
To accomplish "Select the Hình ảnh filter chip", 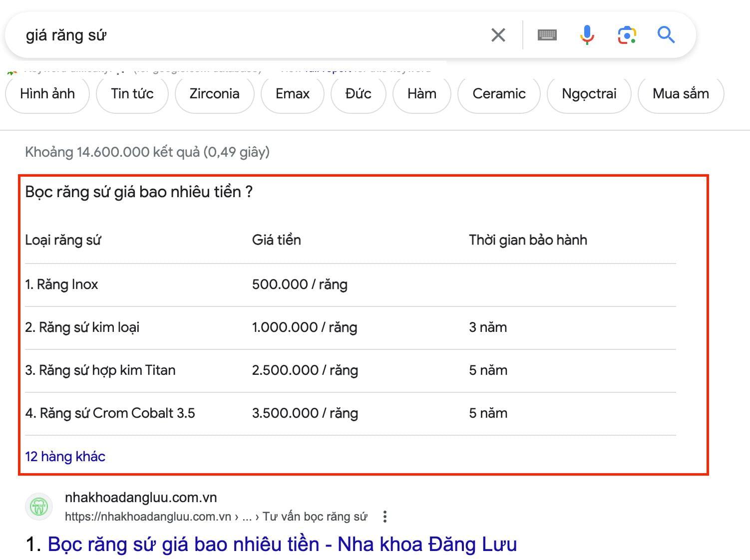I will (x=47, y=94).
